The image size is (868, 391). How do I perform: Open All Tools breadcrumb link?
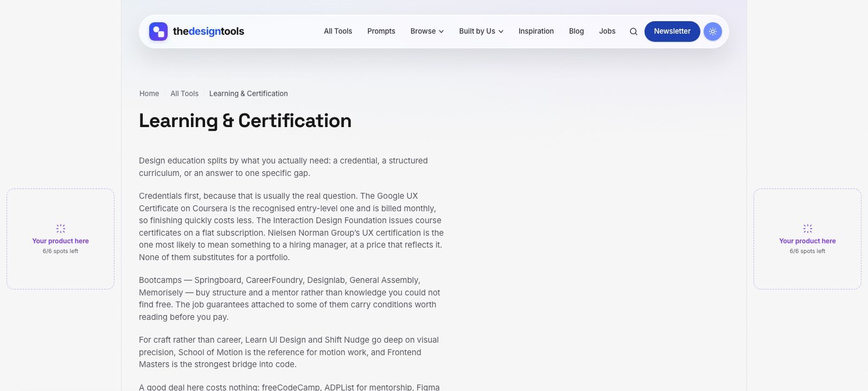tap(184, 93)
